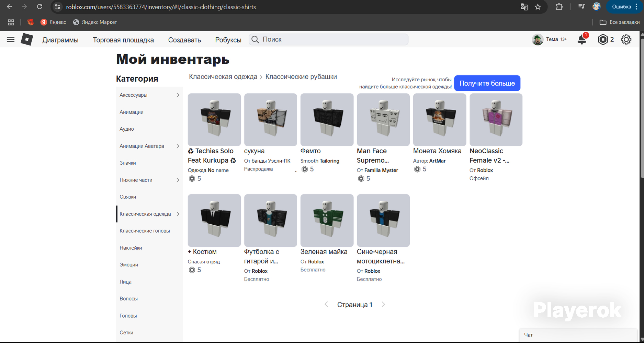Select Анимации category
This screenshot has width=644, height=343.
(149, 112)
